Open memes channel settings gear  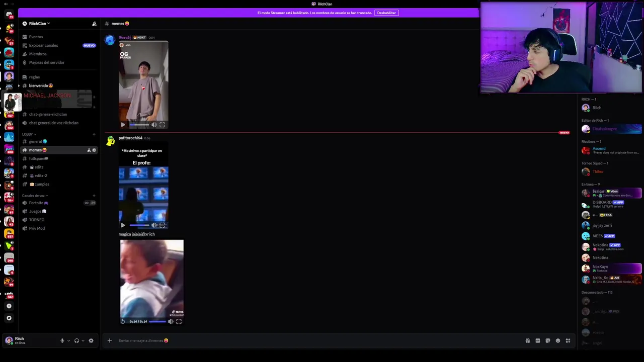(94, 150)
